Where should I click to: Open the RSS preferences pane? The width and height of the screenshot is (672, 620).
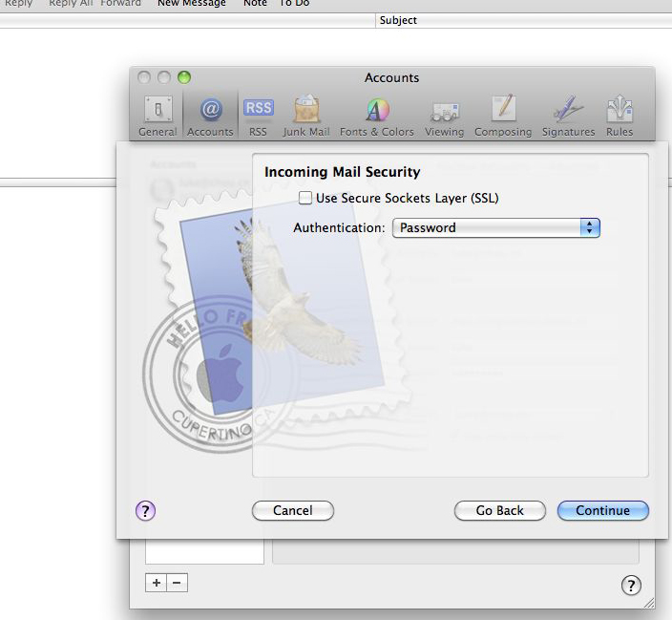(x=258, y=116)
